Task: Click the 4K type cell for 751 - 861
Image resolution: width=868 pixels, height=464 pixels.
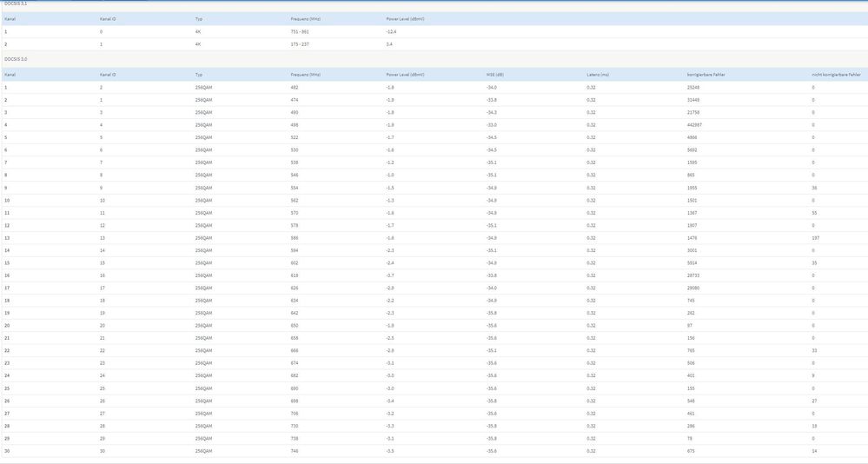Action: click(198, 31)
